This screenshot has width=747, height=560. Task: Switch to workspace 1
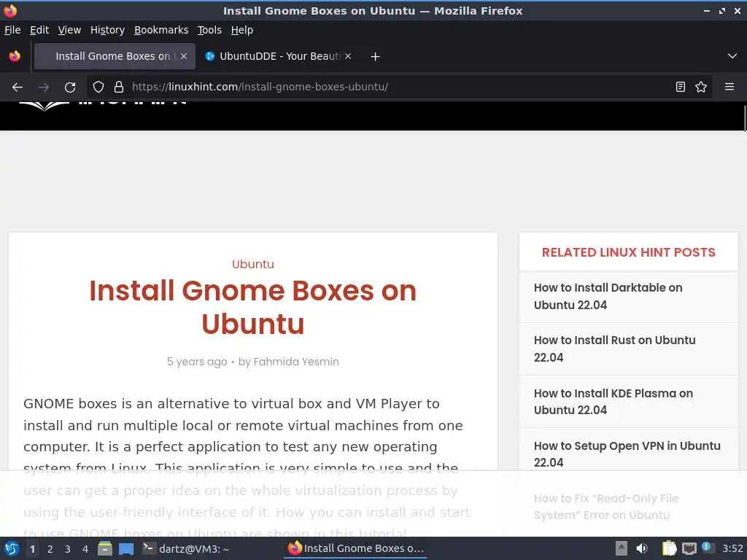point(32,549)
